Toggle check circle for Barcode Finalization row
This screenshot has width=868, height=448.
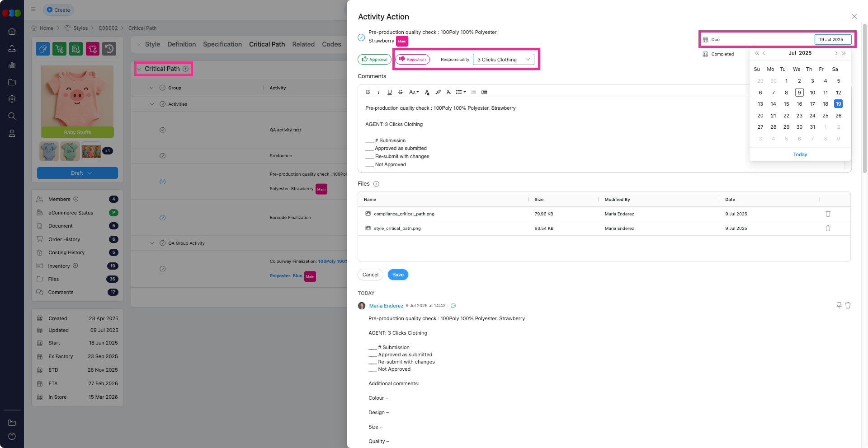(162, 218)
